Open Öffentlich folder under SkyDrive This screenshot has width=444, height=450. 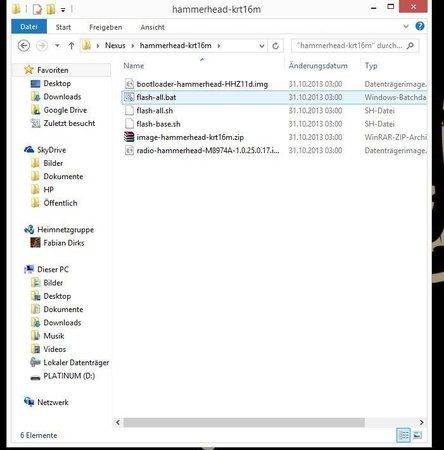click(60, 203)
